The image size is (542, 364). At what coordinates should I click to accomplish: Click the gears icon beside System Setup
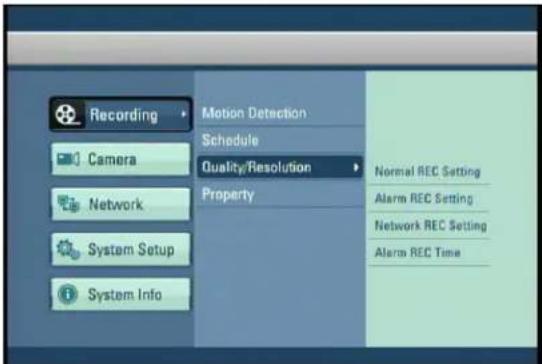(68, 249)
